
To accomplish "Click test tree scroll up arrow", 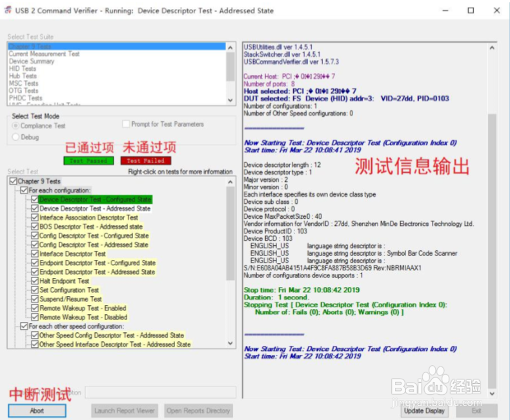I will tap(230, 182).
